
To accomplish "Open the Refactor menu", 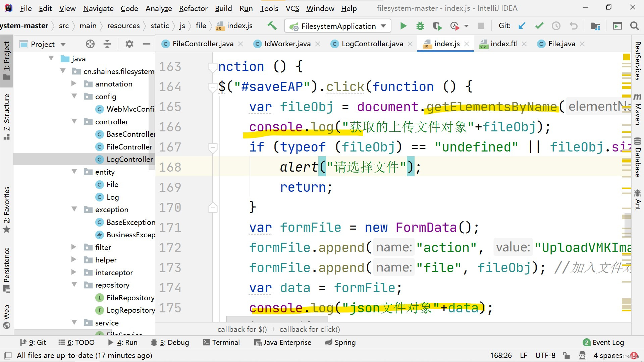I will point(193,8).
